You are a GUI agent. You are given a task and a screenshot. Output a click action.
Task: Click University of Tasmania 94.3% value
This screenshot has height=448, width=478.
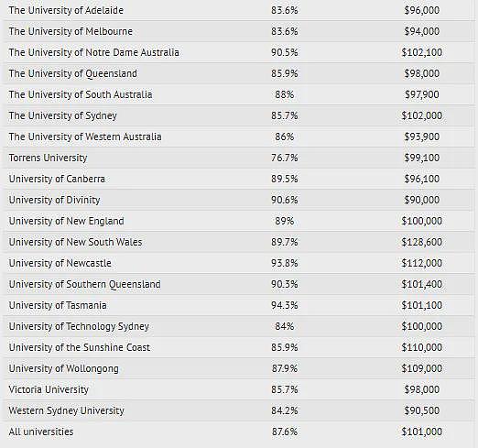285,305
